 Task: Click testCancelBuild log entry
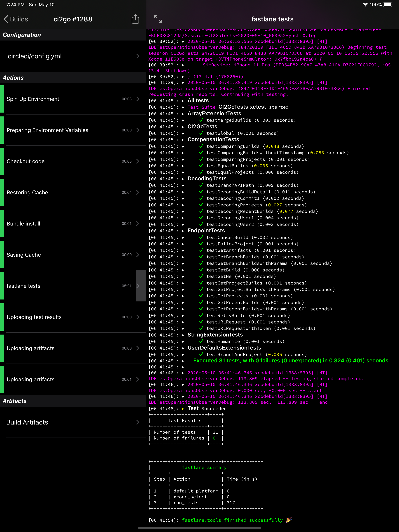click(250, 237)
